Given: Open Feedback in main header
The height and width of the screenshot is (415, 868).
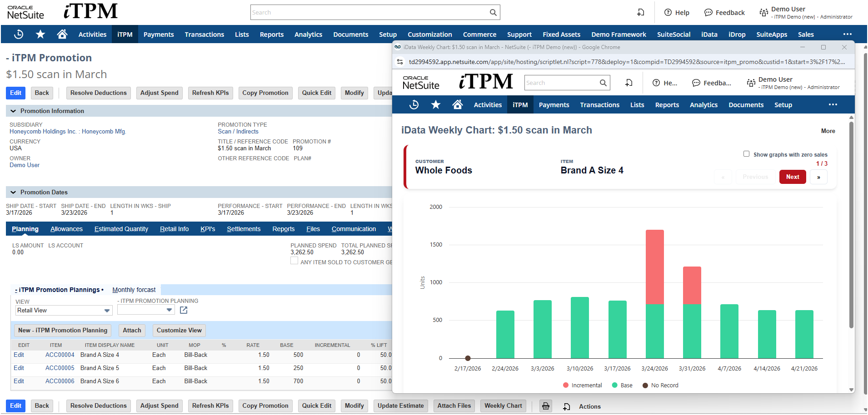Looking at the screenshot, I should click(724, 12).
